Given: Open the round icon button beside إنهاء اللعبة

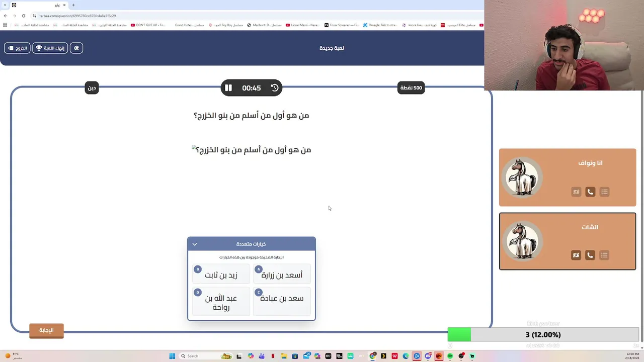Looking at the screenshot, I should [76, 48].
